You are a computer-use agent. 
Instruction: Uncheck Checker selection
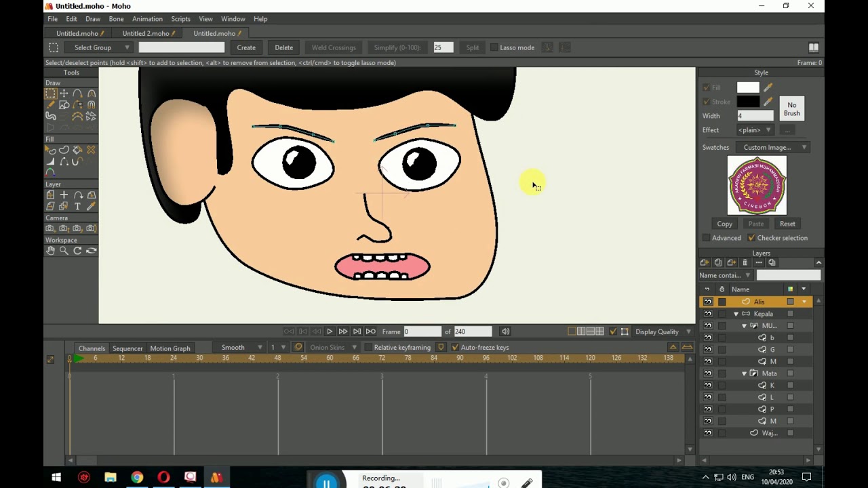(x=751, y=238)
